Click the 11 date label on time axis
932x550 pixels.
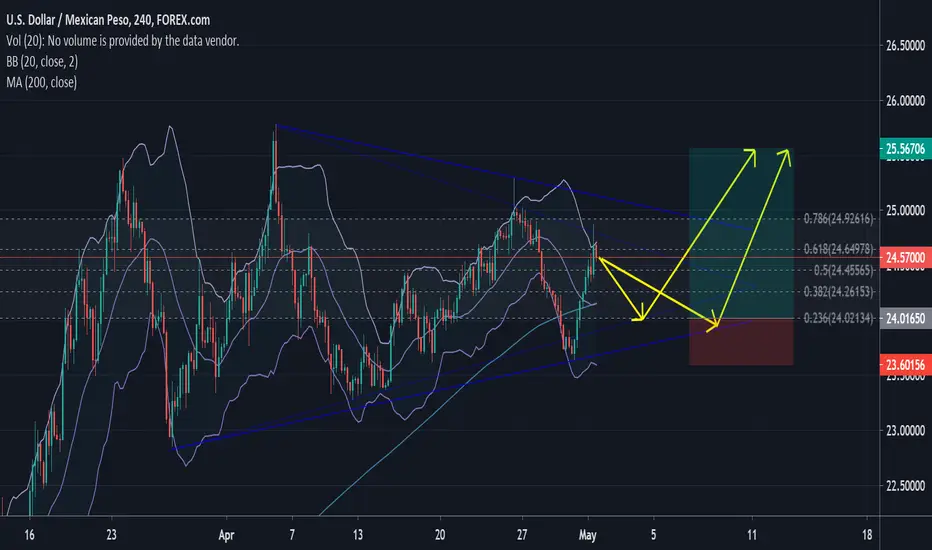click(x=752, y=535)
